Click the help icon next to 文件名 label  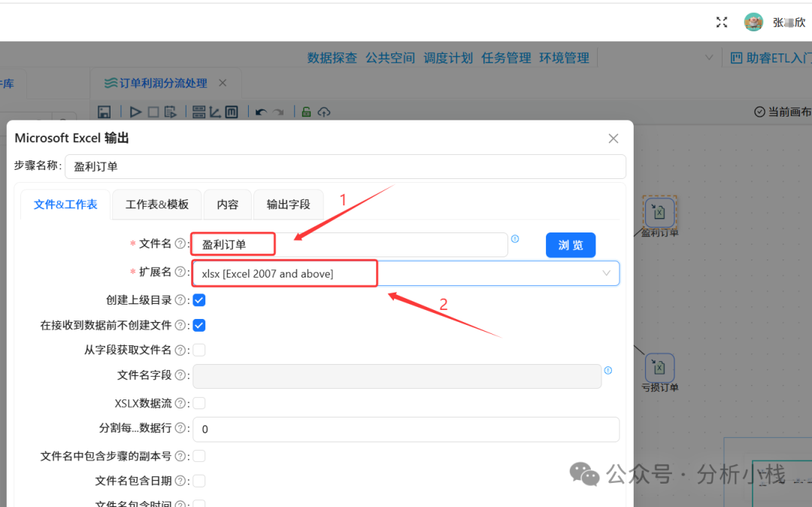[180, 244]
